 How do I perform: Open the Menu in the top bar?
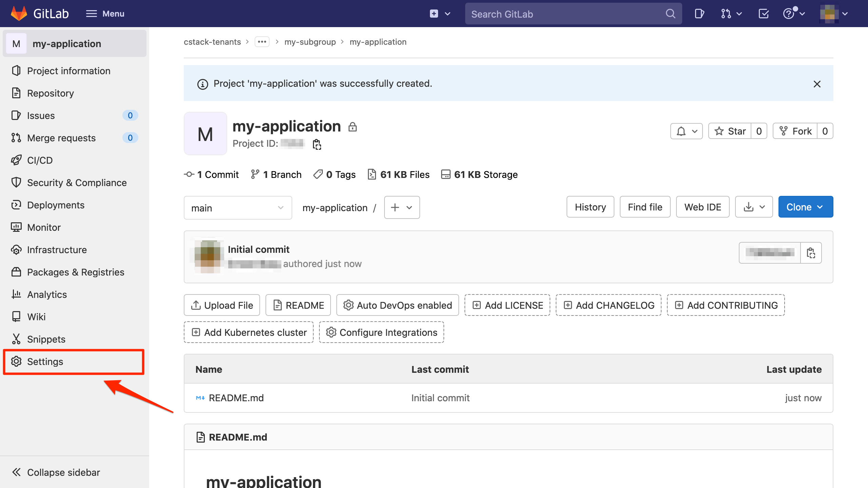(x=105, y=14)
